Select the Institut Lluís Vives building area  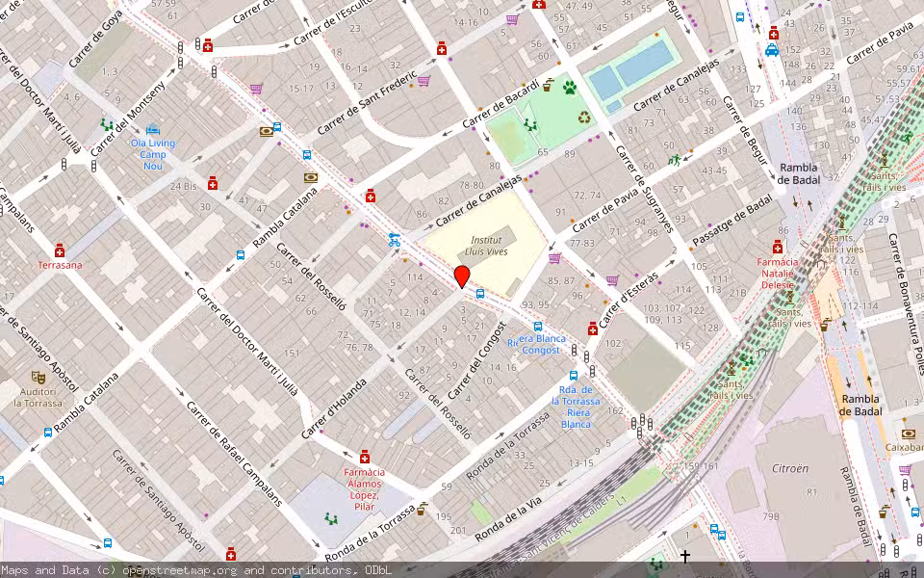point(488,245)
